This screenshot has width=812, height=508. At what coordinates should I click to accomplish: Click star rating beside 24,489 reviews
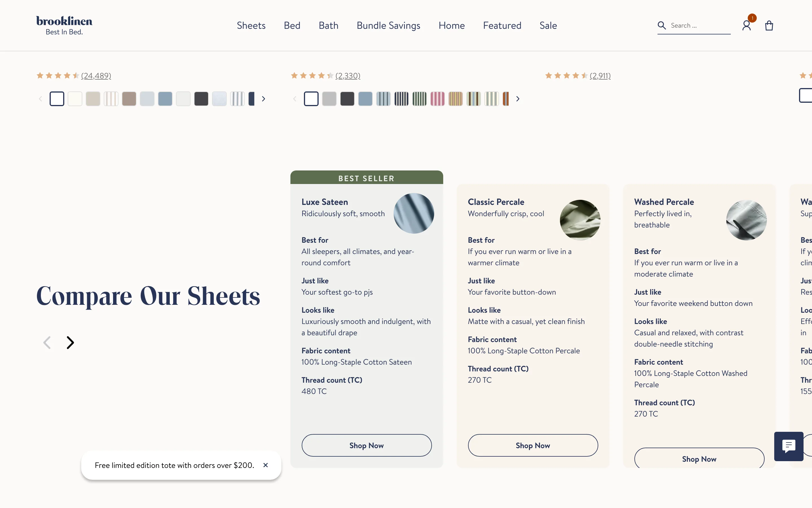(58, 76)
